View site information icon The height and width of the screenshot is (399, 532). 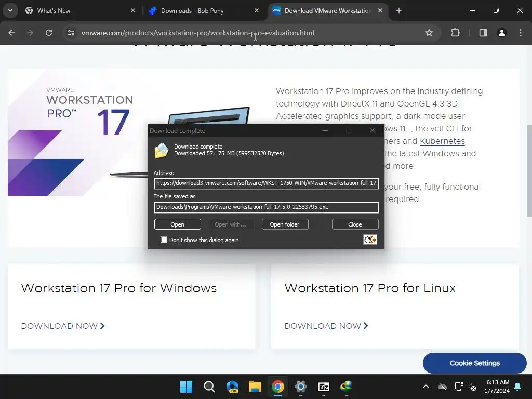pos(71,33)
